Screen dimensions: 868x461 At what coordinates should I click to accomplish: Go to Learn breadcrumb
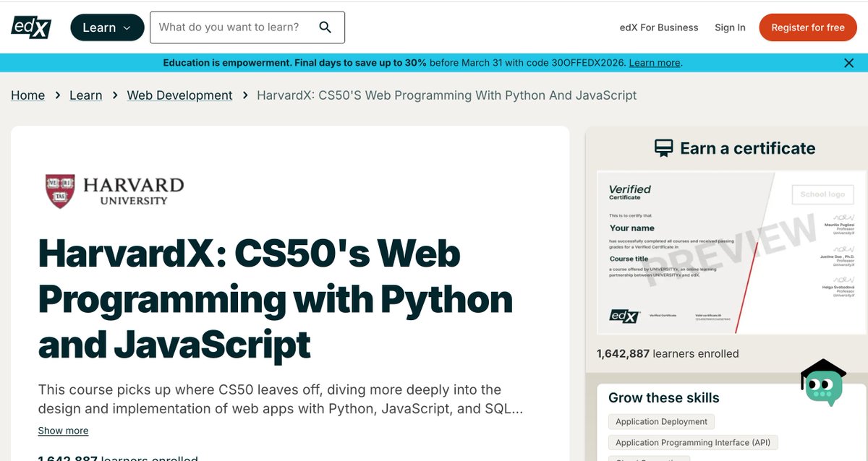coord(85,95)
